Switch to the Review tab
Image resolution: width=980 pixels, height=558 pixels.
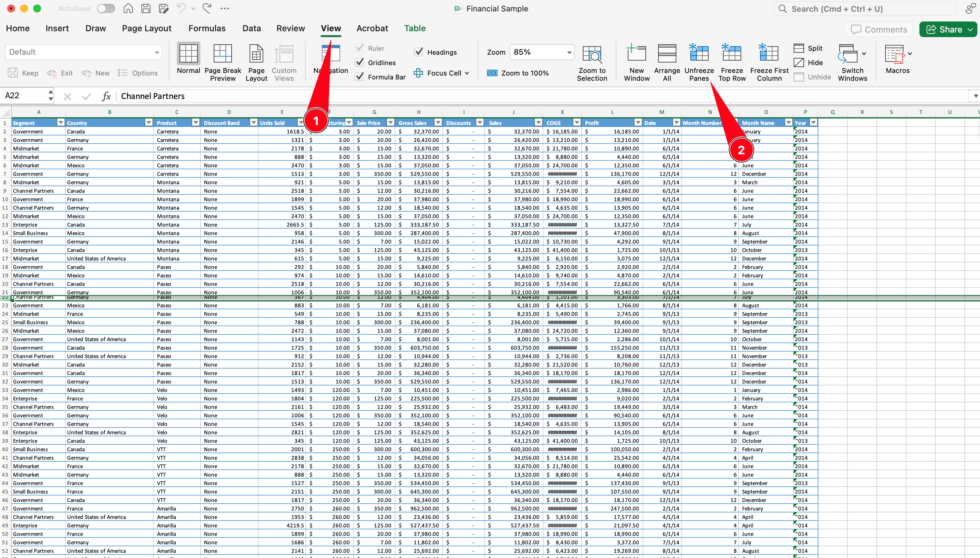tap(291, 28)
